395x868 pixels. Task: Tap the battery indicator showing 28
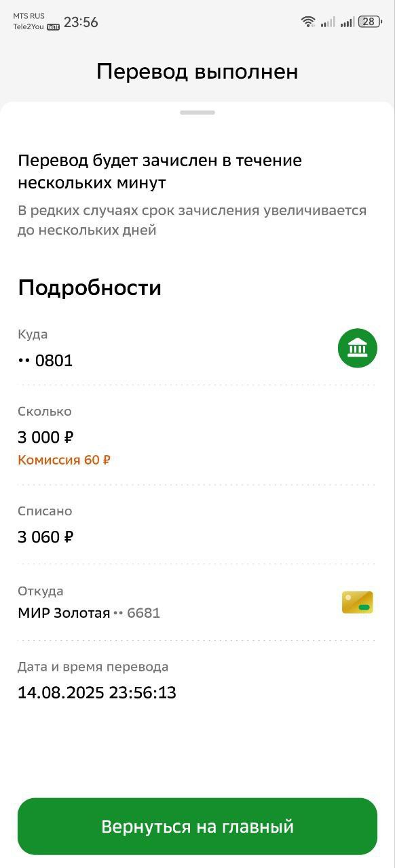370,22
